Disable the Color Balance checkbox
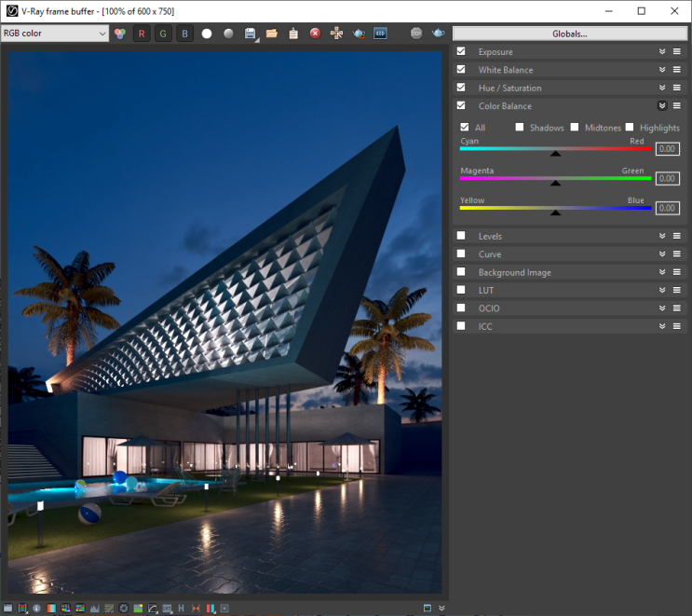Screen dimensions: 692x616 [x=461, y=105]
